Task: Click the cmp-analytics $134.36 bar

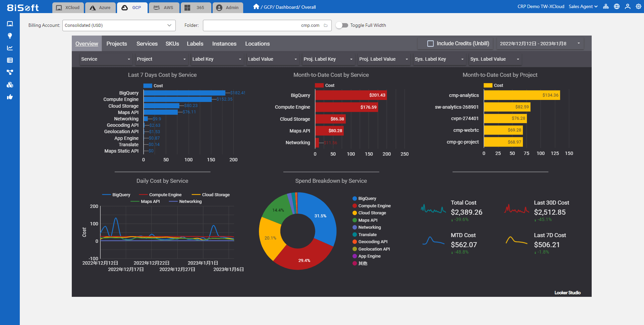Action: point(522,95)
